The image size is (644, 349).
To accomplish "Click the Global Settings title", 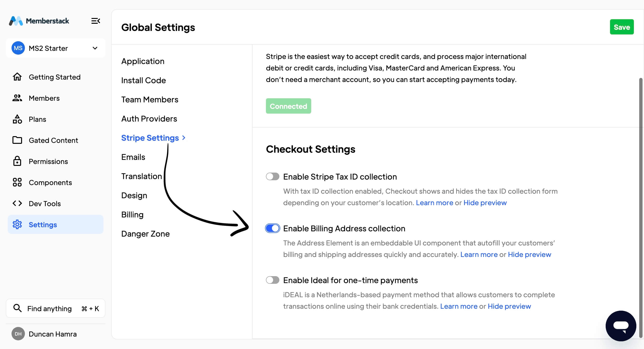I will (x=158, y=27).
